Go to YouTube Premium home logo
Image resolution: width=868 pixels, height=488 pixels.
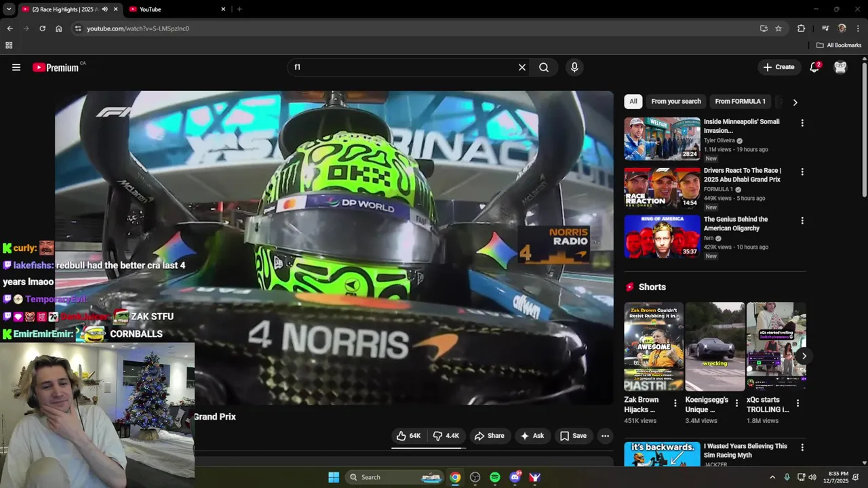coord(57,67)
